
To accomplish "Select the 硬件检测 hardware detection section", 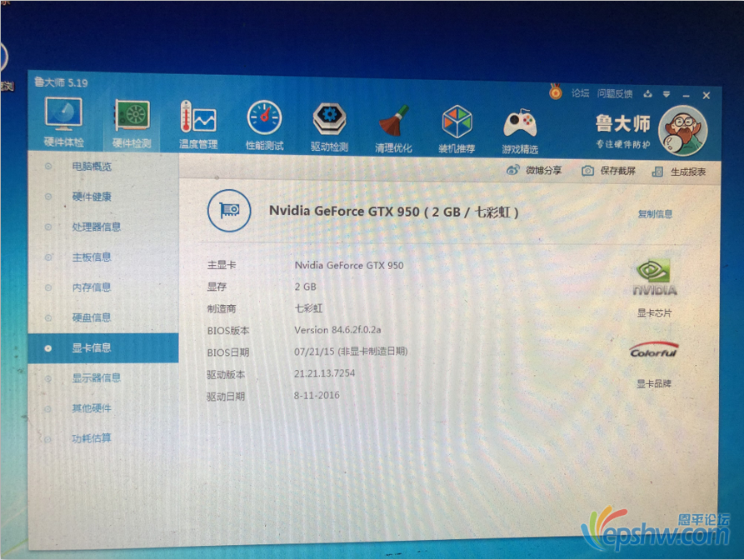I will point(132,123).
